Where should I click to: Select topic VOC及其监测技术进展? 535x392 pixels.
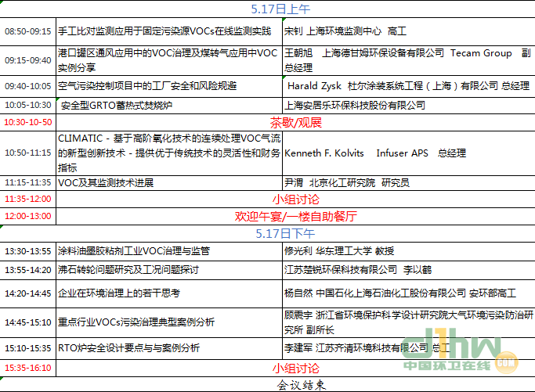pyautogui.click(x=106, y=182)
